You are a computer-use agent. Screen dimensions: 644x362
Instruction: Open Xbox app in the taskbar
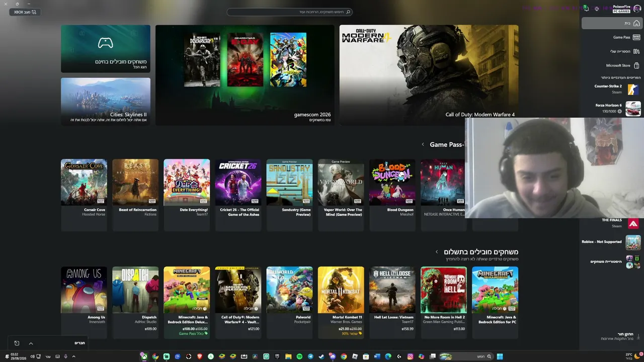[144, 356]
